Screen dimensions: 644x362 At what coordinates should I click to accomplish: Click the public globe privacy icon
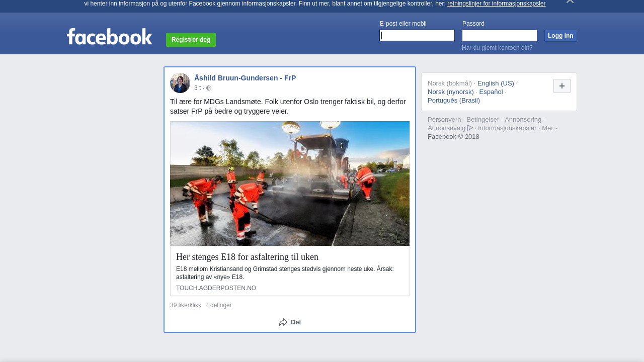tap(209, 88)
